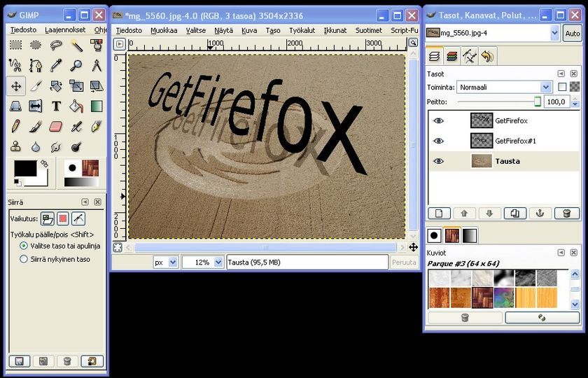Select the Rectangle Select tool
Image resolution: width=588 pixels, height=378 pixels.
coord(15,45)
